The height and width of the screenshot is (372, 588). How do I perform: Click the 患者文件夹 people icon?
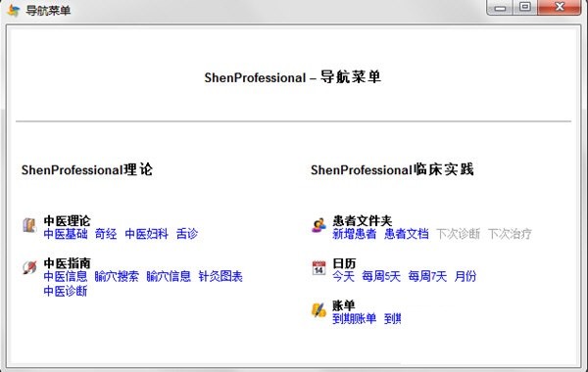[x=318, y=225]
